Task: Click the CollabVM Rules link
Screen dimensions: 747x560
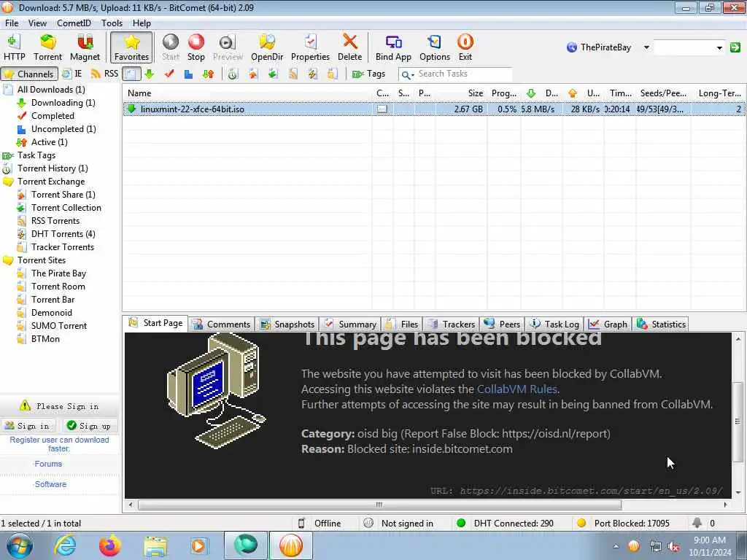Action: coord(517,389)
